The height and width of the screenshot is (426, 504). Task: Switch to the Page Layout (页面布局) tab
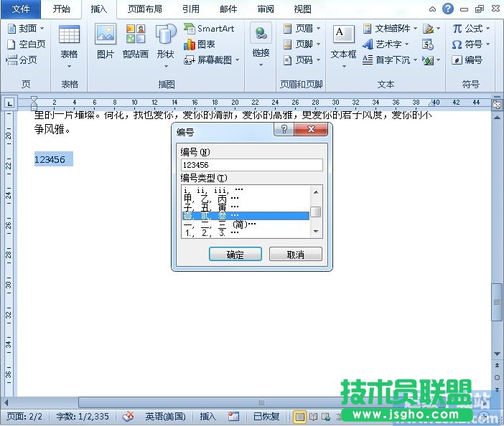point(144,9)
